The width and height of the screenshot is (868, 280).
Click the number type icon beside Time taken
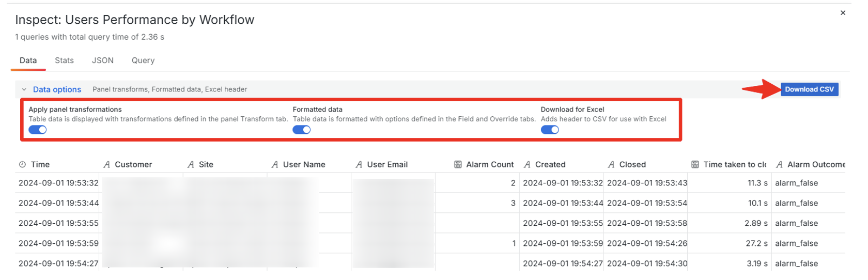[x=695, y=164]
